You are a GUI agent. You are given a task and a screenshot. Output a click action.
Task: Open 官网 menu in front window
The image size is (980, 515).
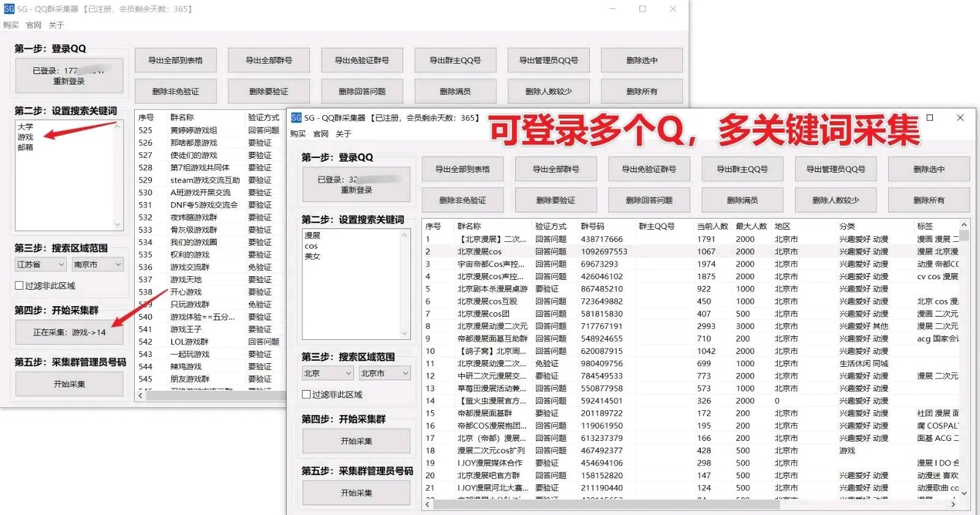pos(321,133)
